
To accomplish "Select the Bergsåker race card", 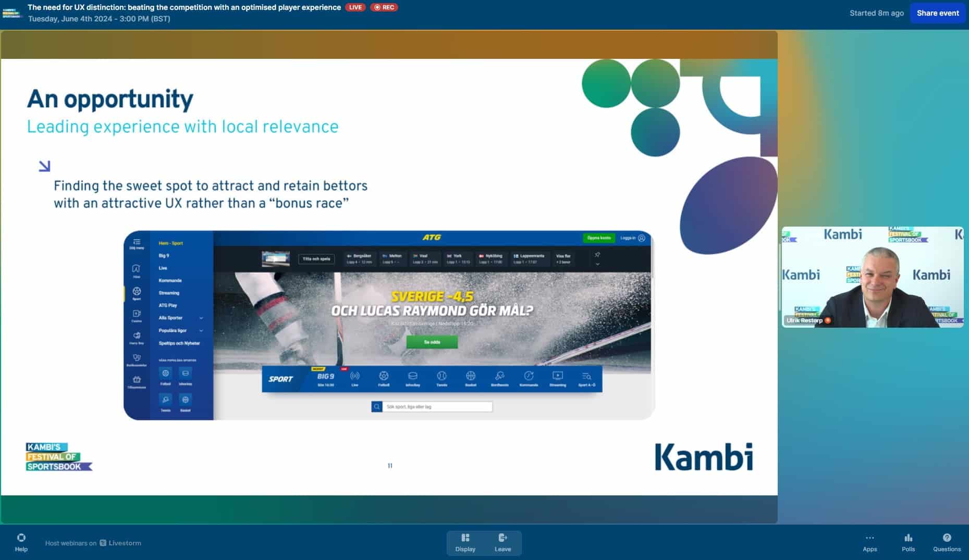I will point(360,259).
